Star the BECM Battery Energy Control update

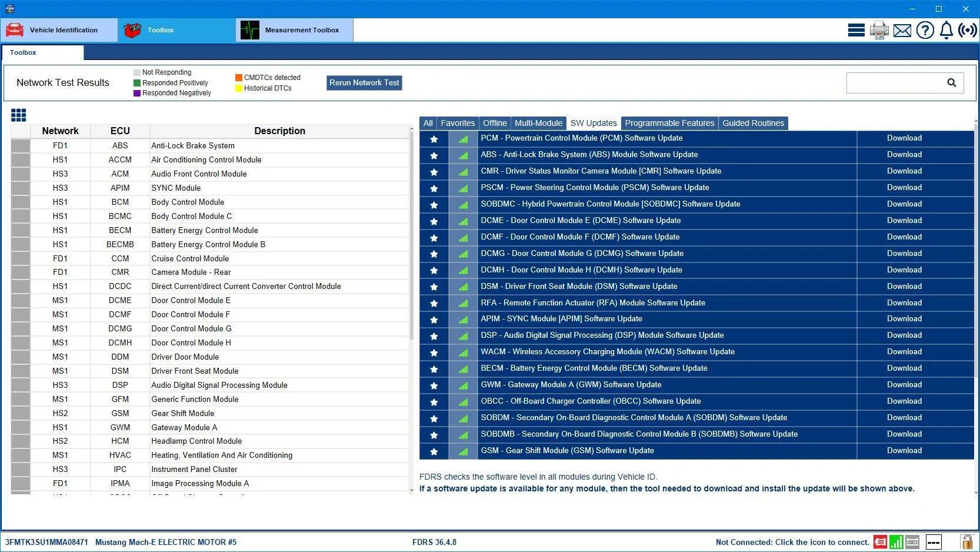[x=434, y=369]
